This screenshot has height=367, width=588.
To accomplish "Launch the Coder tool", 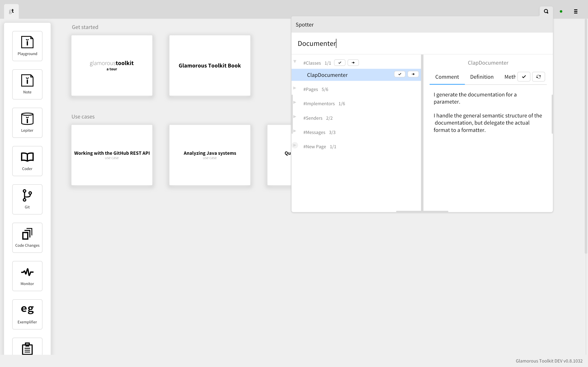I will click(x=27, y=161).
